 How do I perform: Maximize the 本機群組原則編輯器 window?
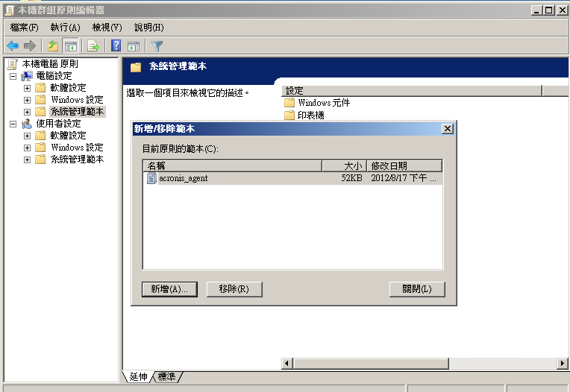549,10
